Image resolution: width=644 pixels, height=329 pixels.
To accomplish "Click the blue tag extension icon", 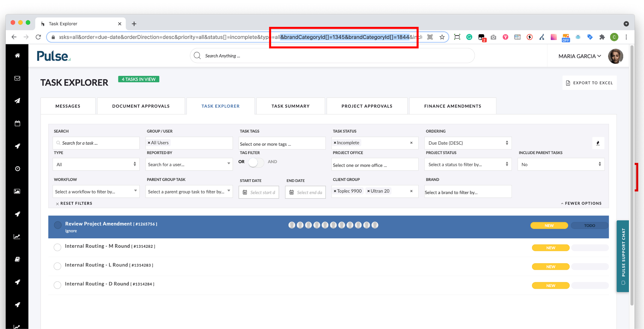I will pos(590,37).
